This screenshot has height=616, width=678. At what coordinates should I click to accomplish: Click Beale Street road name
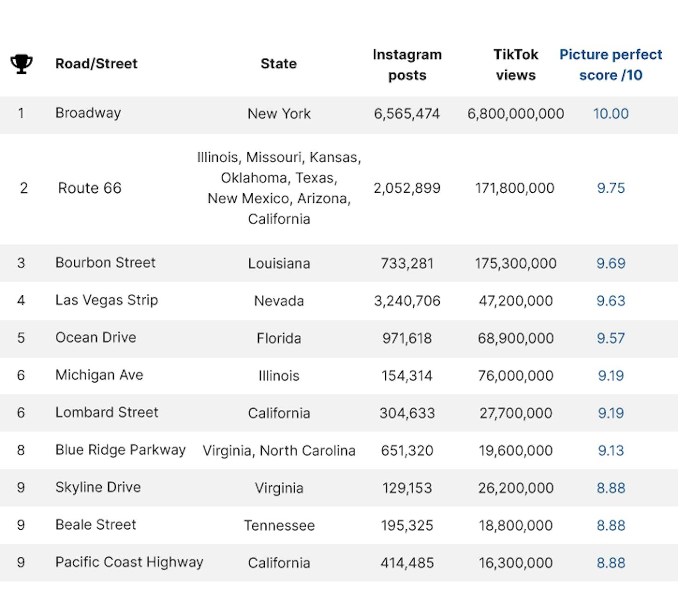pyautogui.click(x=95, y=525)
